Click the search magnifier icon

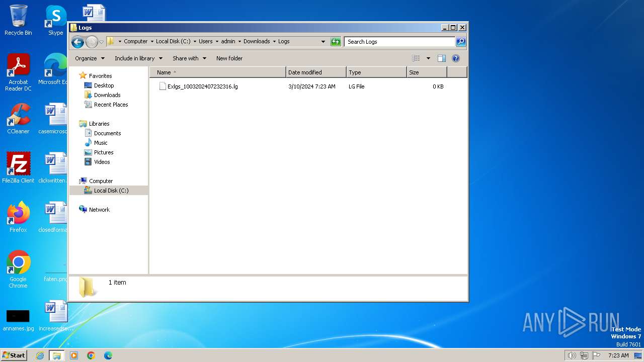point(461,42)
